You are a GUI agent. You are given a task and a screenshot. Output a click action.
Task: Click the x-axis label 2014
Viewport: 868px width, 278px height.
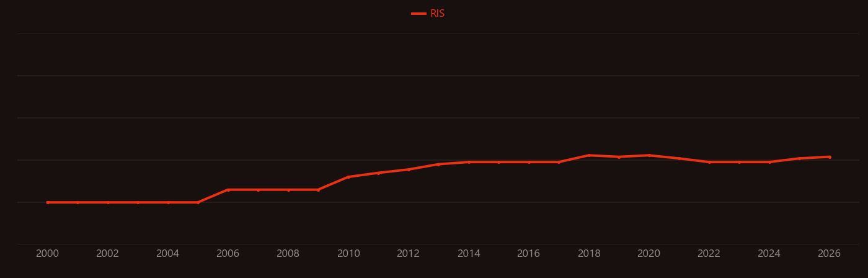(x=469, y=254)
